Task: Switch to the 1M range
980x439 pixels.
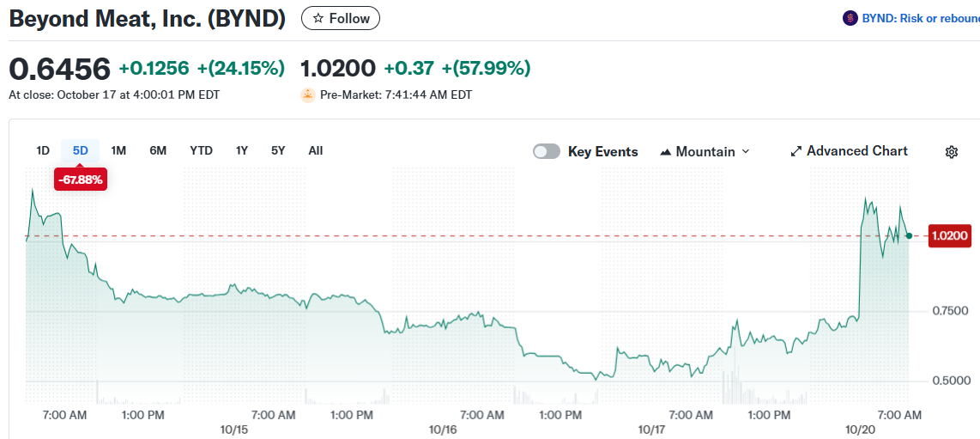Action: (x=118, y=150)
